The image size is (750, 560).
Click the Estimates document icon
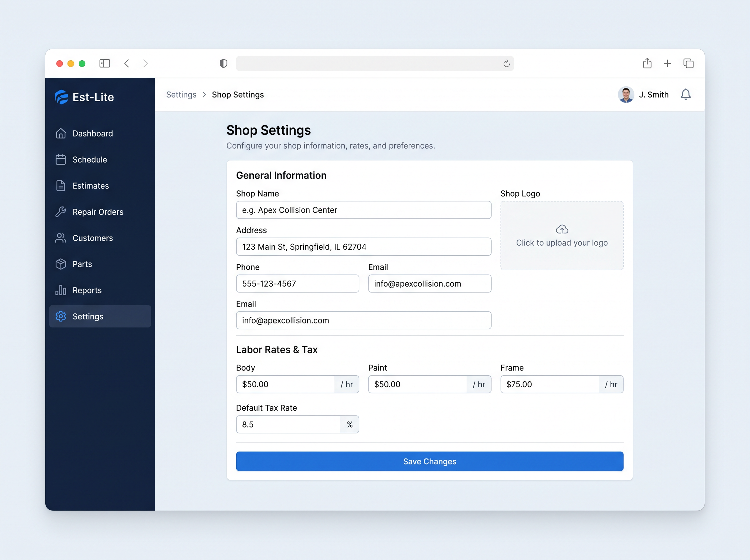pyautogui.click(x=61, y=186)
